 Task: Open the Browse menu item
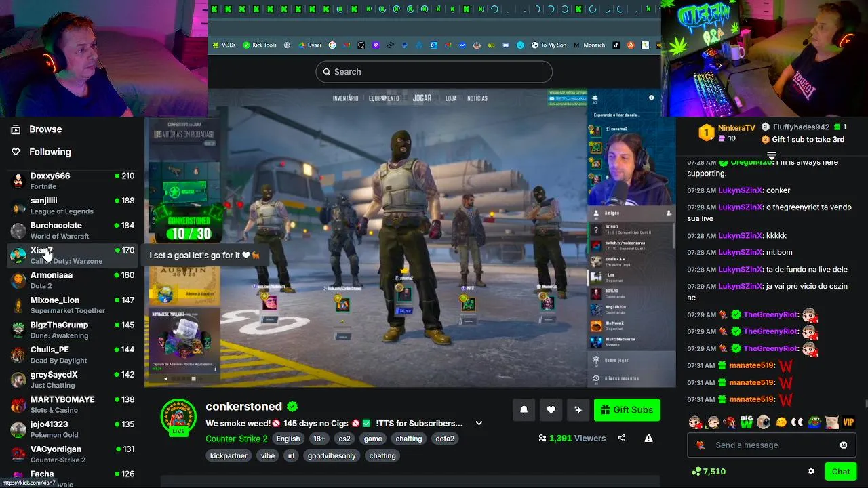click(45, 129)
